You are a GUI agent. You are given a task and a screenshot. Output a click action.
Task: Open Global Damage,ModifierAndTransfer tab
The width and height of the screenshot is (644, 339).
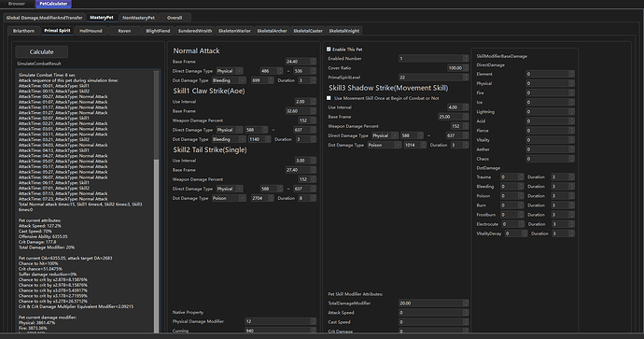coord(45,18)
